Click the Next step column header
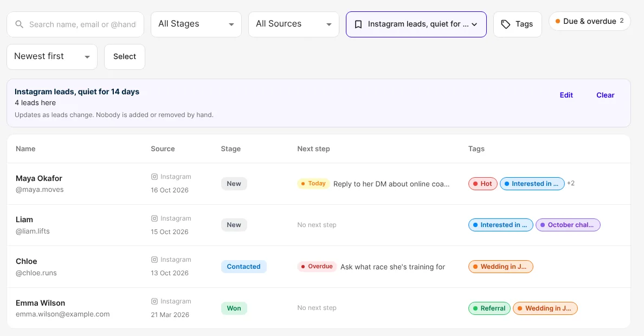Viewport: 644px width, 336px height. coord(313,148)
